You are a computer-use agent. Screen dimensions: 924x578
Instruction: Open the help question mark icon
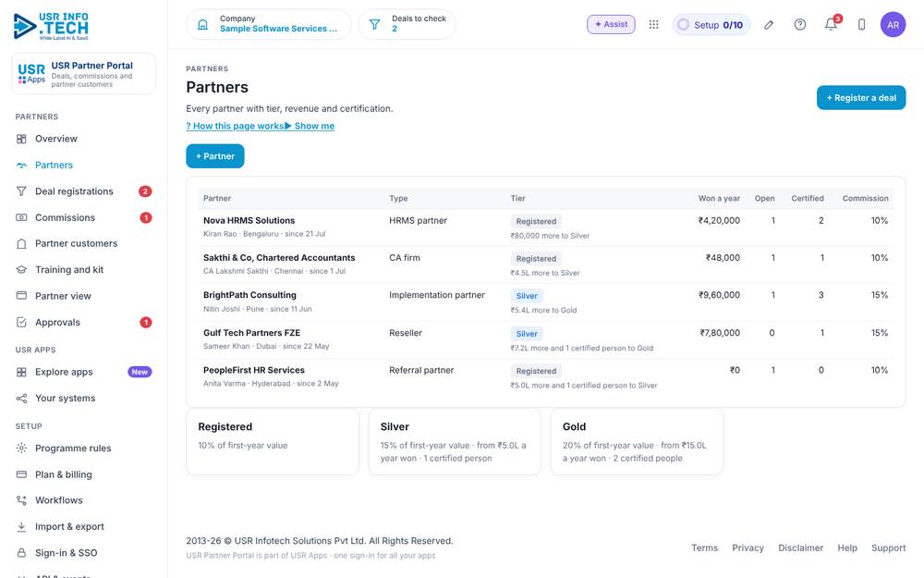799,25
